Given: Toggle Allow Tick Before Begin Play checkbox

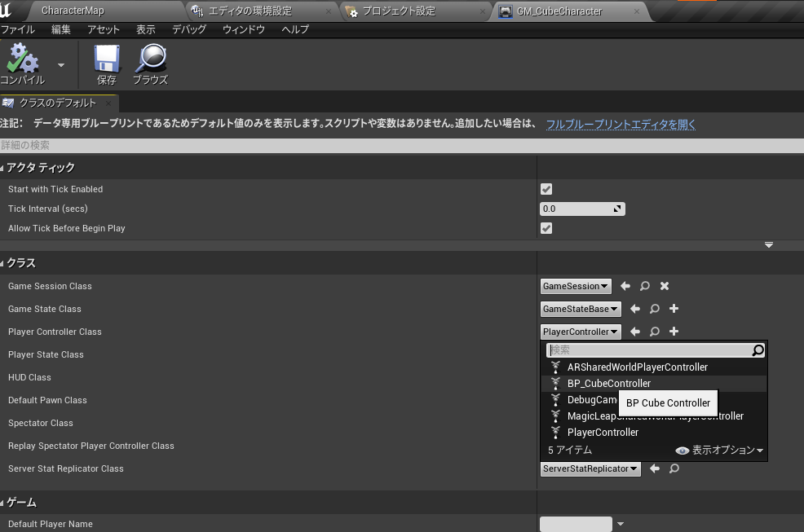Looking at the screenshot, I should (546, 228).
